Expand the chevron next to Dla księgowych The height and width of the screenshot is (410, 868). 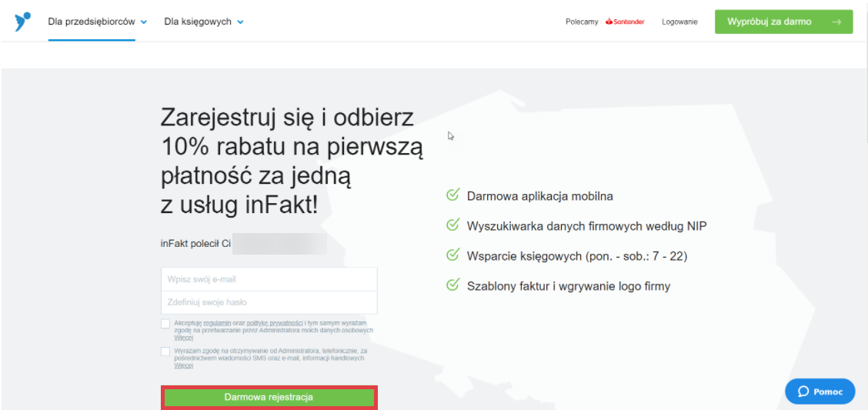click(x=240, y=22)
